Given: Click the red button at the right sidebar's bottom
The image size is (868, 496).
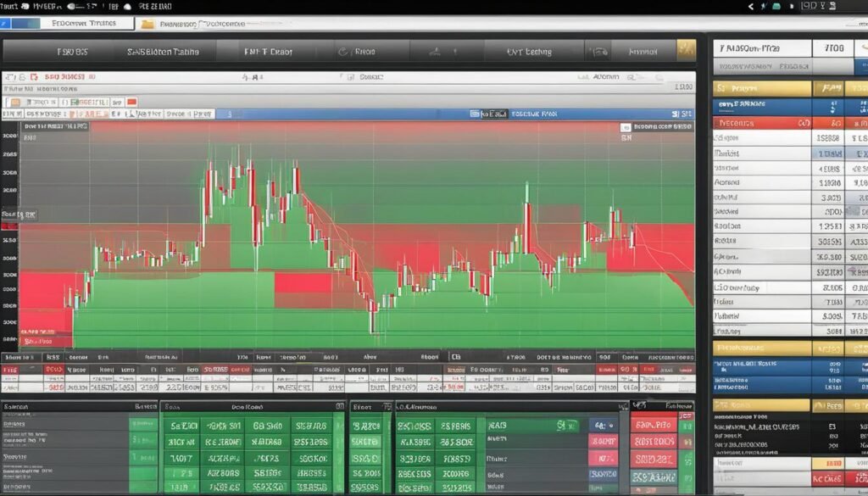Looking at the screenshot, I should pyautogui.click(x=827, y=479).
